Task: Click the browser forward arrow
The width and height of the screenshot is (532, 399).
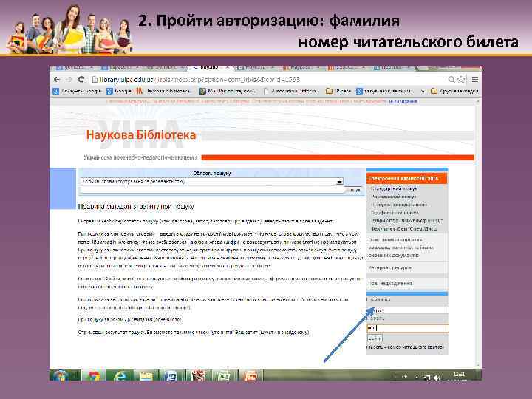Action: coord(69,79)
